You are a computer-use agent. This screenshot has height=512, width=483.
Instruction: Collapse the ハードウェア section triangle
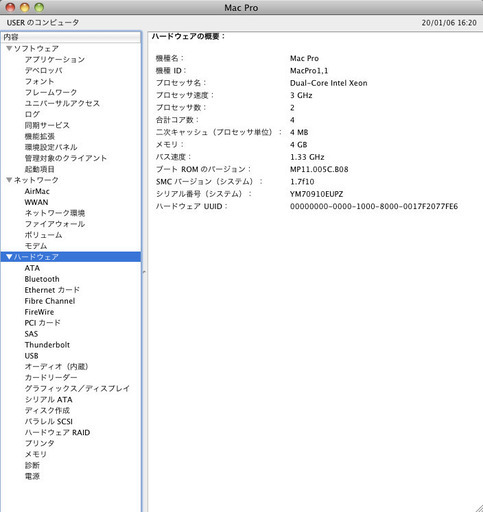coord(9,257)
